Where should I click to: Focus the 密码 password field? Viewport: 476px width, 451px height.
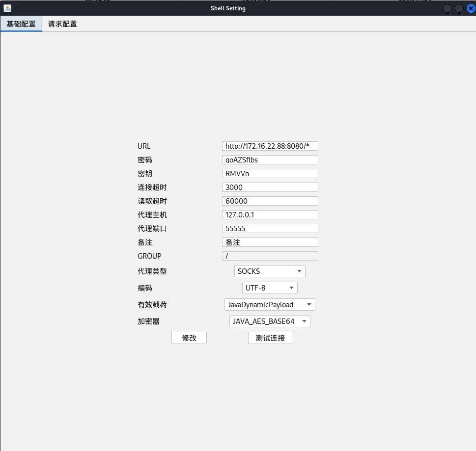click(270, 160)
